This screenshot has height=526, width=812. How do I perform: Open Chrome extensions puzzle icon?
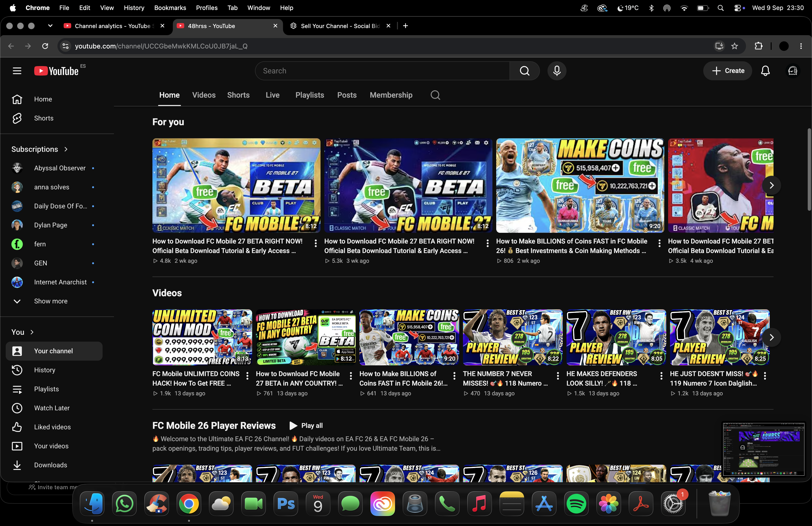[x=758, y=46]
